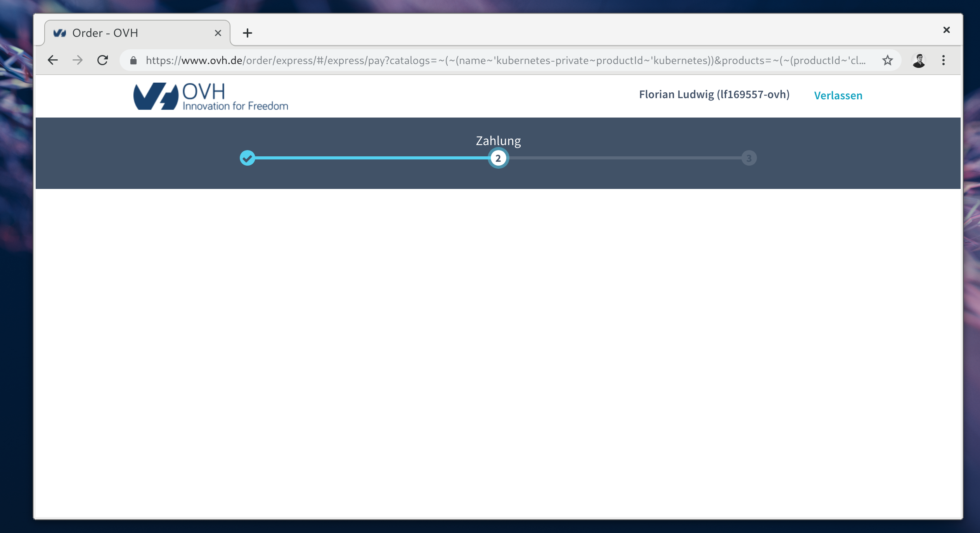Click the OVH Innovation for Freedom logo
Viewport: 980px width, 533px height.
(211, 96)
